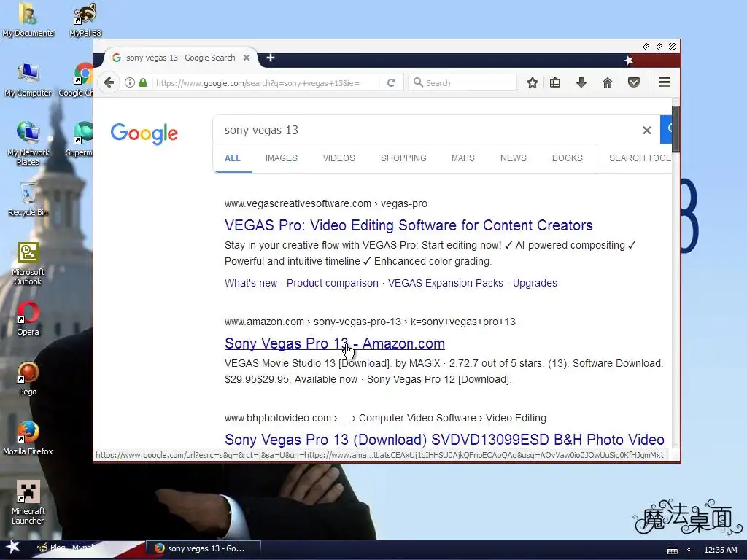Clear the Google search query with the X
The width and height of the screenshot is (747, 560).
coord(646,130)
